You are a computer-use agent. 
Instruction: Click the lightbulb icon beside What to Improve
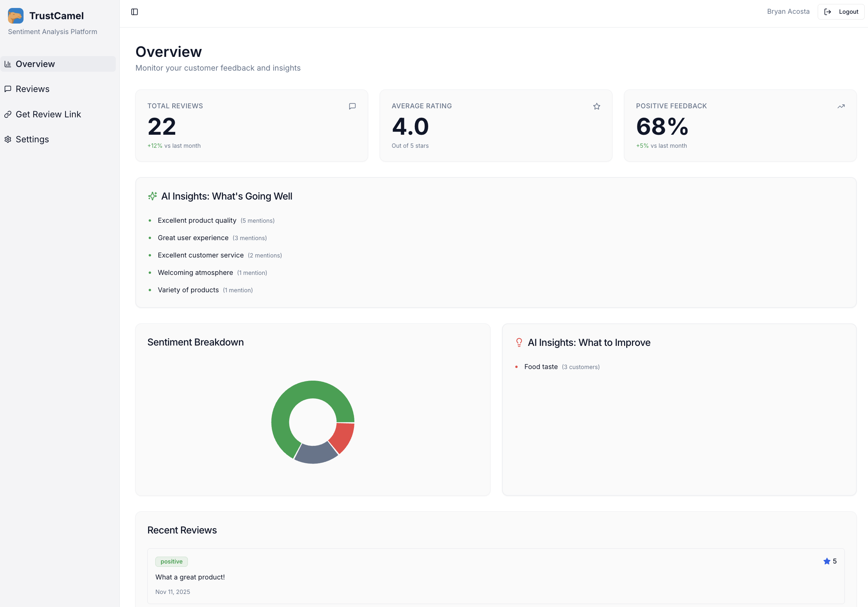(x=519, y=342)
